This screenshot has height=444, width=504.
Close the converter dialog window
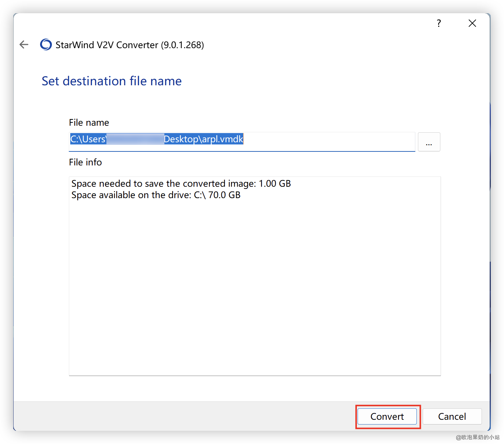coord(472,24)
